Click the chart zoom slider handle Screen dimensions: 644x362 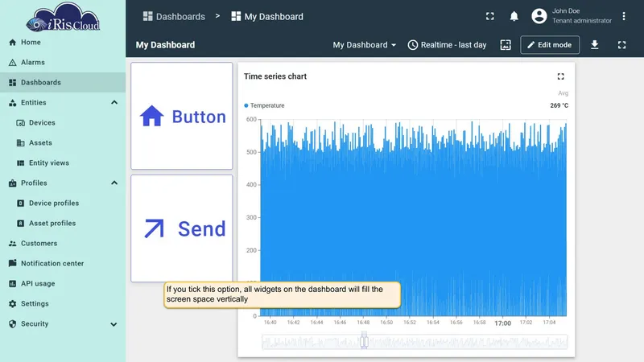[x=364, y=341]
